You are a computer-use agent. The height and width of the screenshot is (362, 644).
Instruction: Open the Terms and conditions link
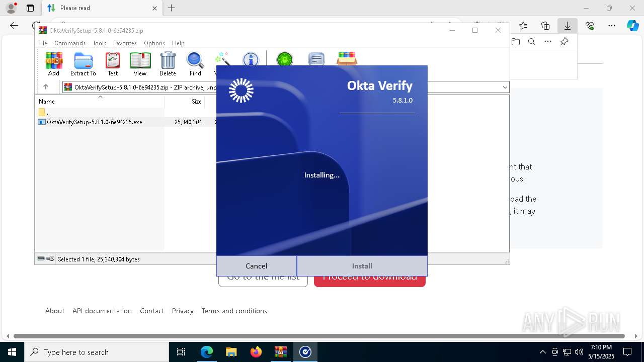click(234, 311)
